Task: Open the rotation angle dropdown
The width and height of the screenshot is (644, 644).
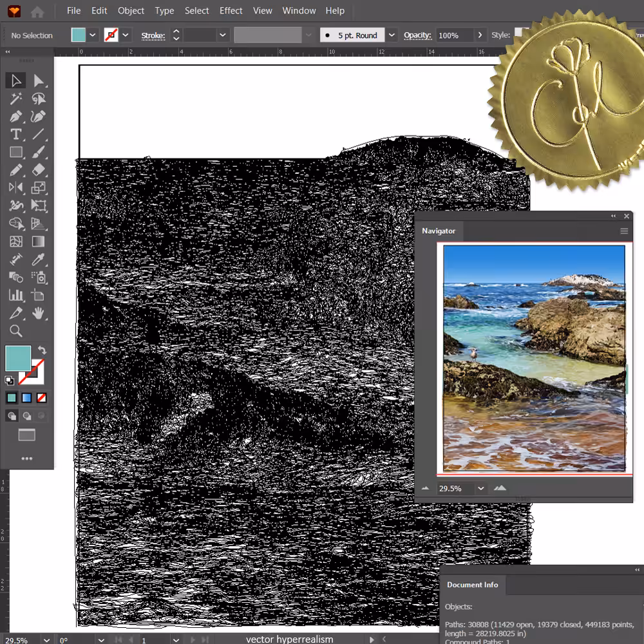Action: point(101,640)
